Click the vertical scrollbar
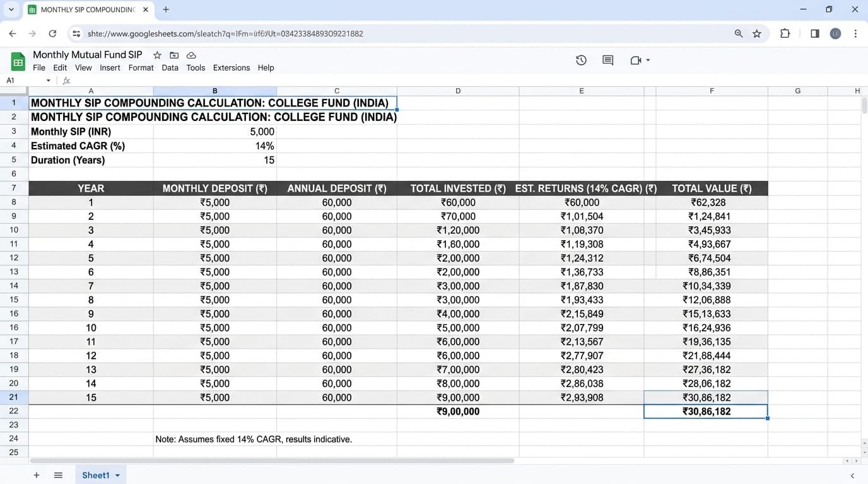 pos(864,105)
